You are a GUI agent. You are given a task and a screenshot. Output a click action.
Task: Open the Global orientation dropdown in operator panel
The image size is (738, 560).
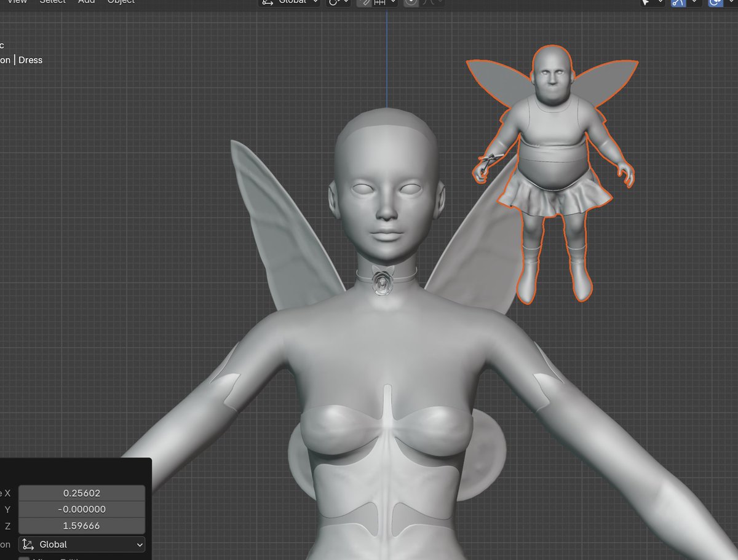coord(82,545)
